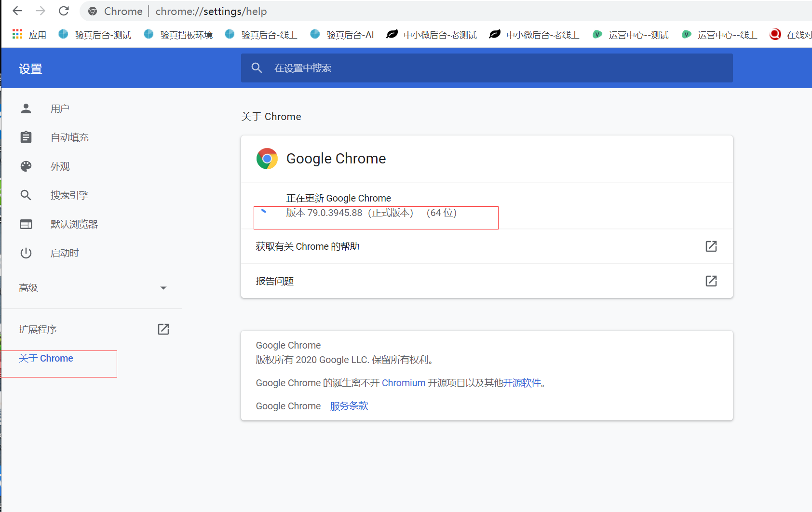The width and height of the screenshot is (812, 512).
Task: Open the 应用 apps grid bookmark
Action: click(29, 35)
